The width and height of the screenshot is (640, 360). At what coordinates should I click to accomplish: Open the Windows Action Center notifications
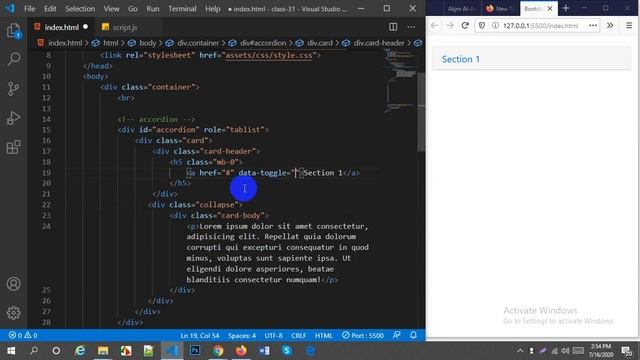tap(627, 351)
